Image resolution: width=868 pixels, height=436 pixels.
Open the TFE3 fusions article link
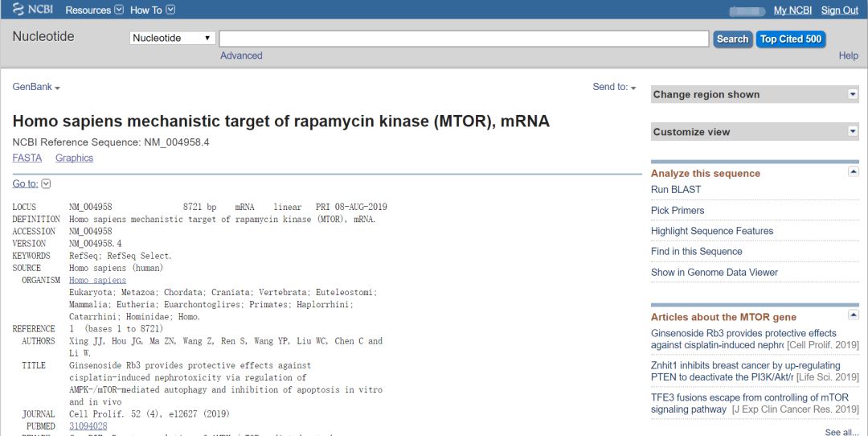click(x=750, y=403)
